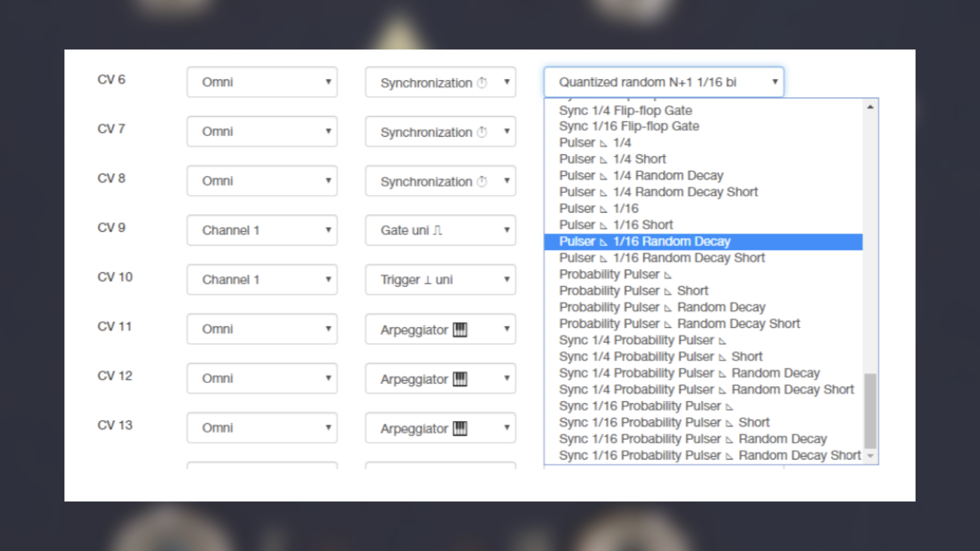
Task: Expand CV 7 Synchronization mode dropdown
Action: pos(440,132)
